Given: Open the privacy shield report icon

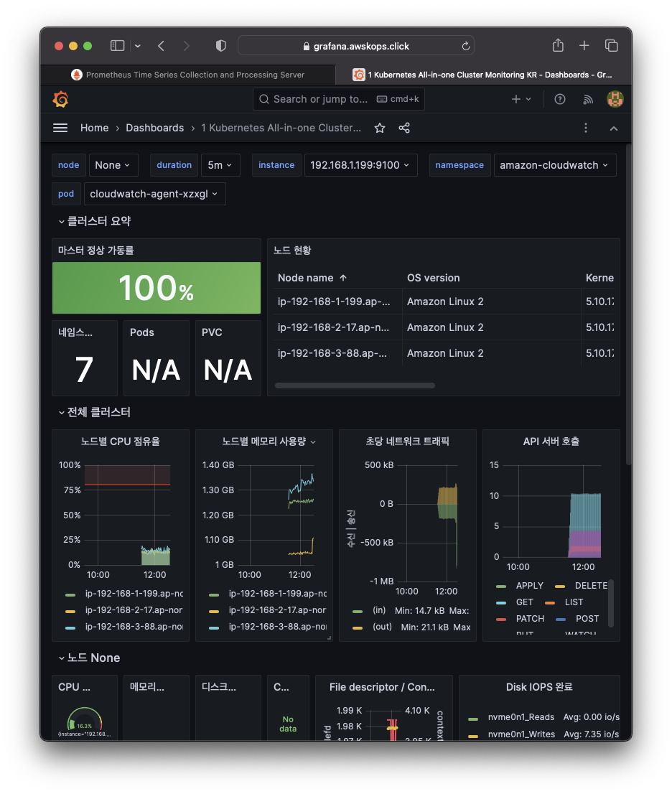Looking at the screenshot, I should point(221,46).
